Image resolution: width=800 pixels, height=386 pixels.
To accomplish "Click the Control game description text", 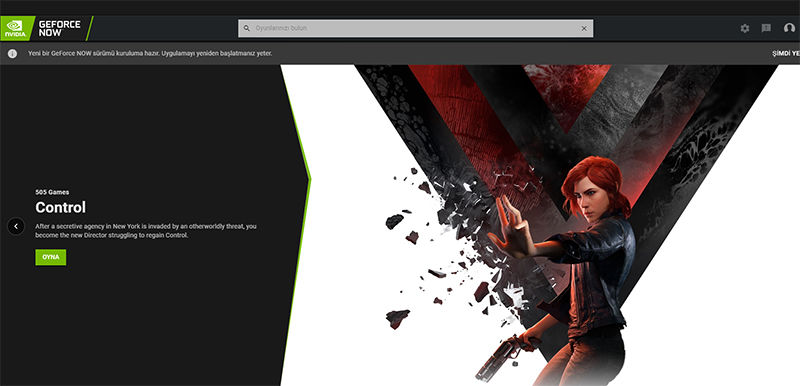I will [146, 230].
